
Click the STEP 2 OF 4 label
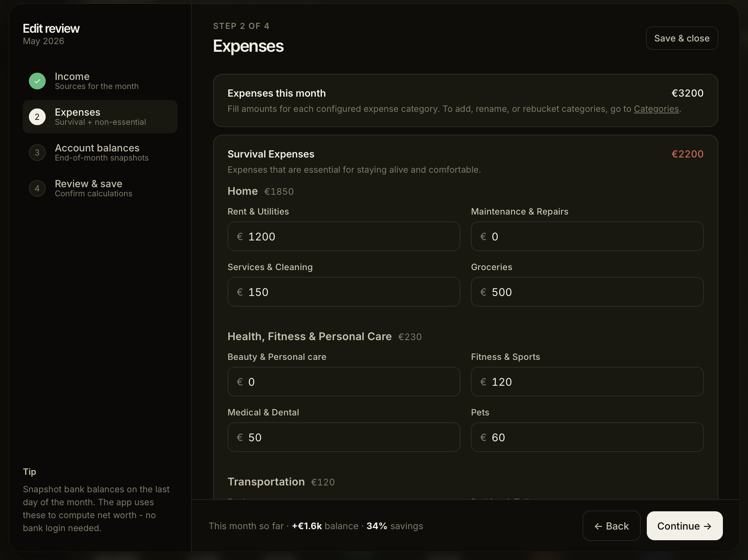click(241, 26)
